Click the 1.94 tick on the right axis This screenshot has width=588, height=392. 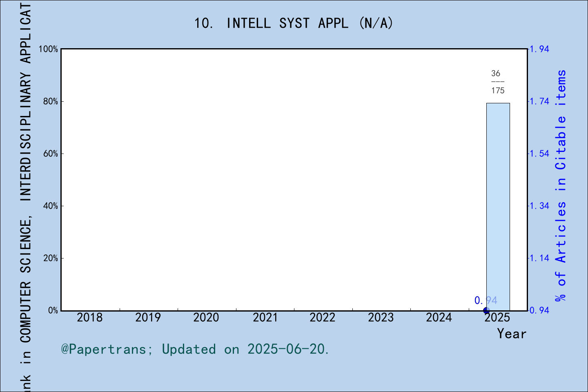(539, 49)
